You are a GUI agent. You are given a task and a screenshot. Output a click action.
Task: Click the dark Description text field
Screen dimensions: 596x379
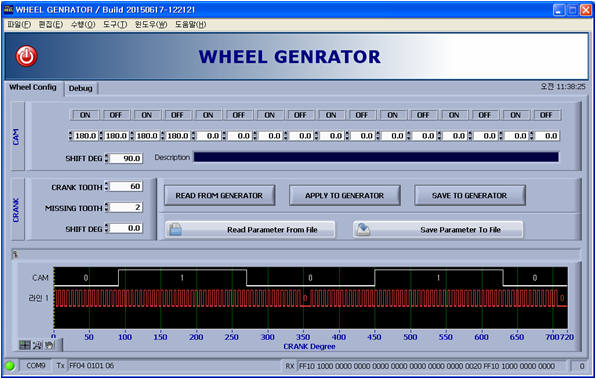click(376, 157)
